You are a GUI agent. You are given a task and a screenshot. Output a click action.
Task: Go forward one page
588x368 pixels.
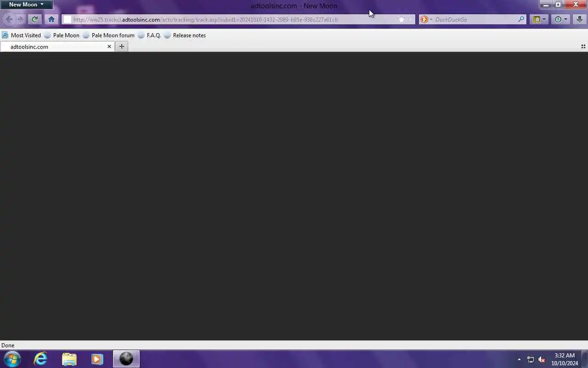pos(20,19)
